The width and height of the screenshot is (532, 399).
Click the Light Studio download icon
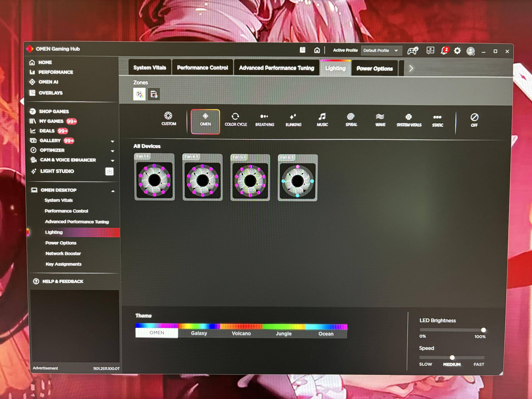coord(109,171)
